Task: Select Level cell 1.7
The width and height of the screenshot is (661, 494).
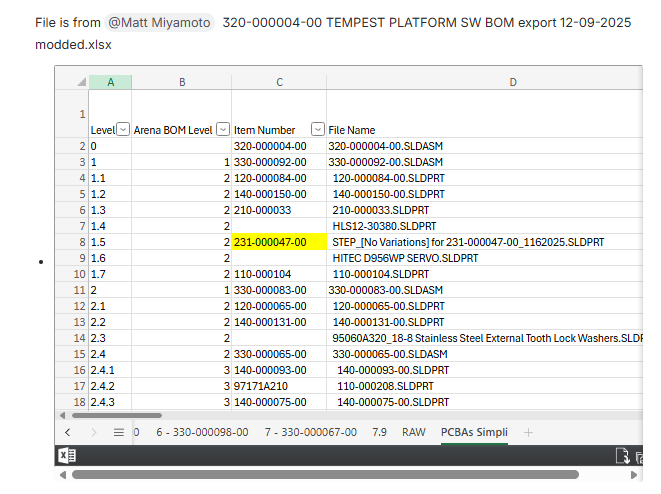Action: [110, 274]
